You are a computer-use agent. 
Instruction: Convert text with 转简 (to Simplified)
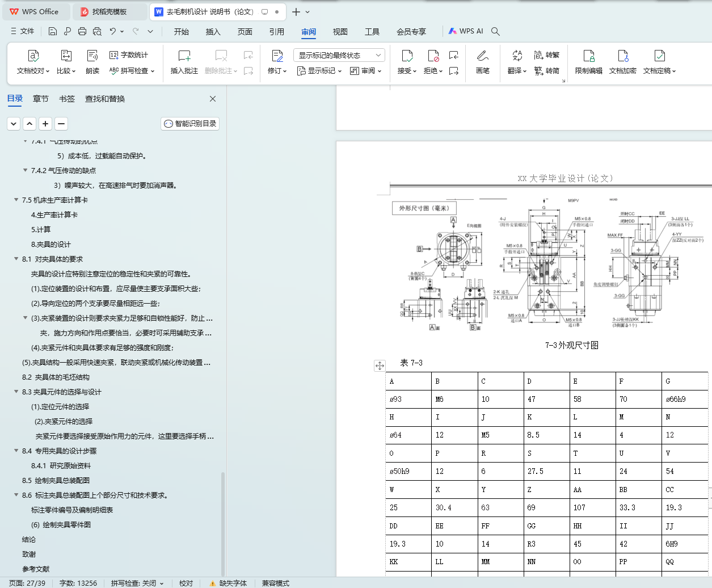[547, 71]
